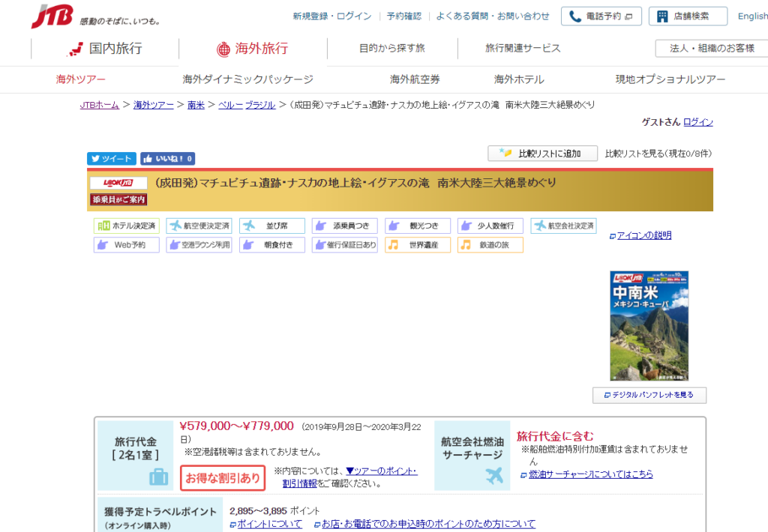Click the Facebook いいね! like button
Image resolution: width=768 pixels, height=532 pixels.
168,159
